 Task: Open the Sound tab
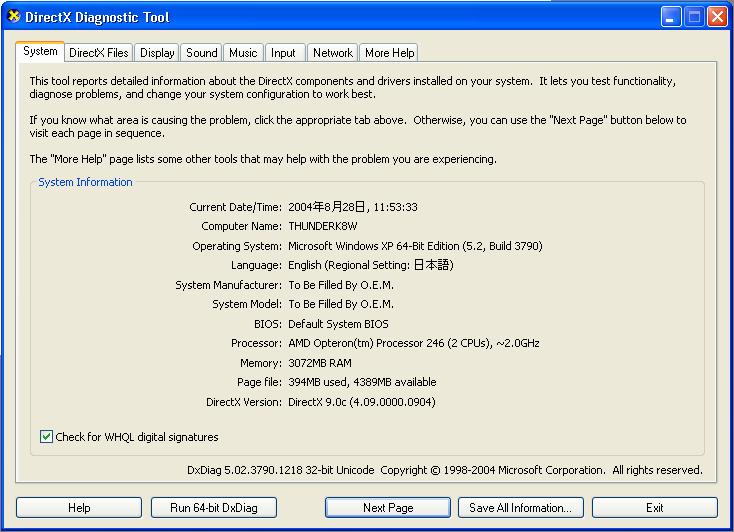(x=201, y=53)
